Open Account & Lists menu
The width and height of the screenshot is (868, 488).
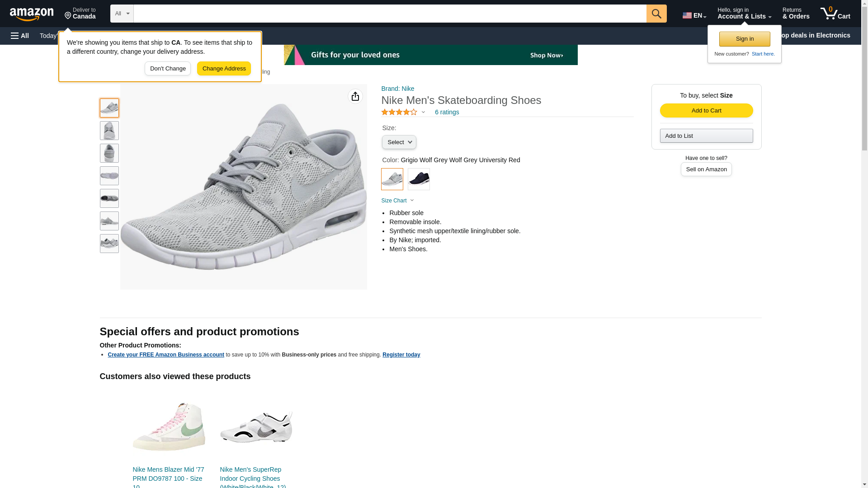click(744, 14)
